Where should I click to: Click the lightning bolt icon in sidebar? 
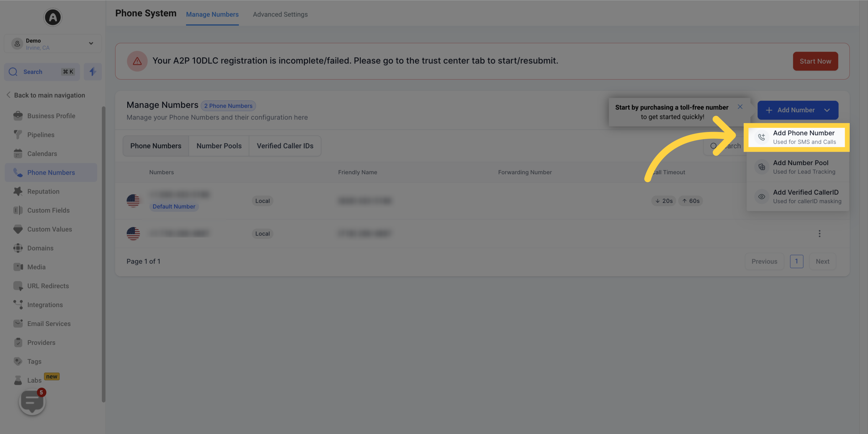pyautogui.click(x=92, y=71)
